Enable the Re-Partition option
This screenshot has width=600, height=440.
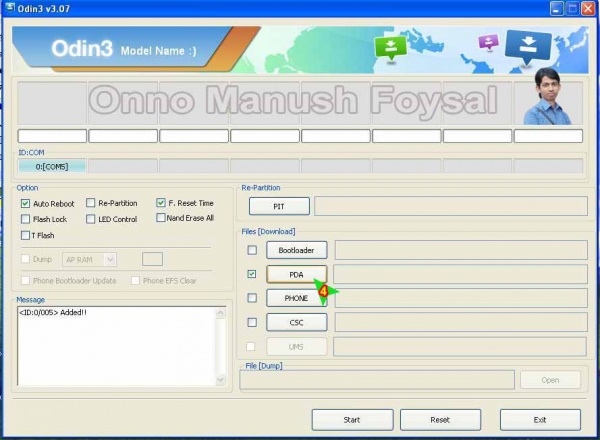click(x=91, y=203)
